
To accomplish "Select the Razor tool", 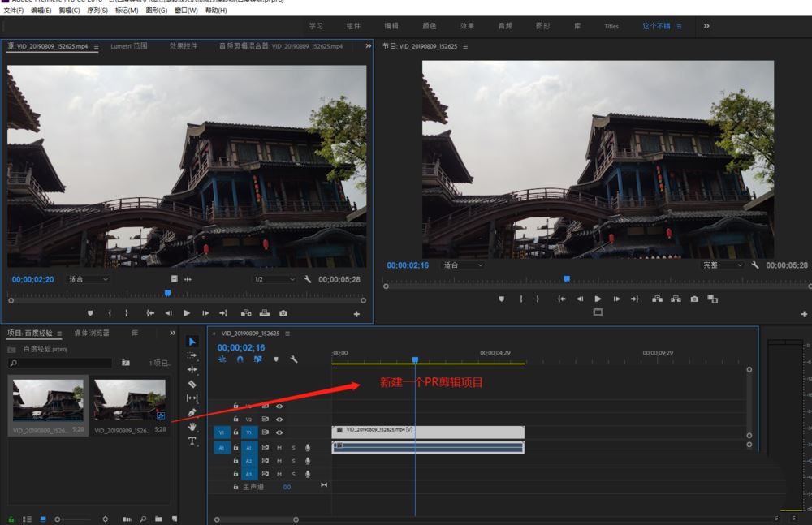I will click(x=192, y=382).
